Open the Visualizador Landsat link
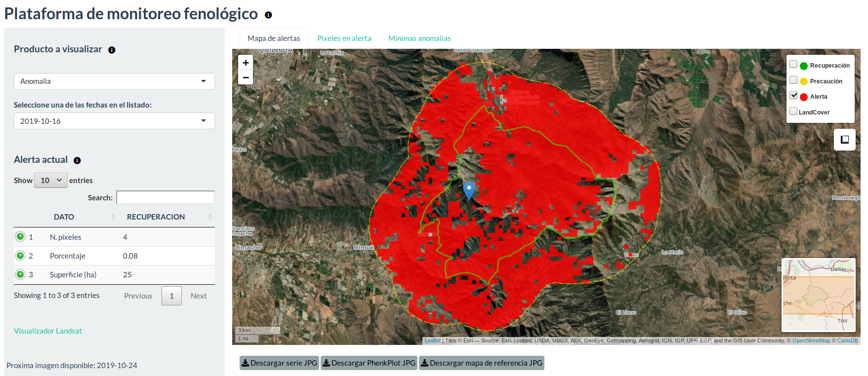The image size is (868, 376). click(48, 331)
